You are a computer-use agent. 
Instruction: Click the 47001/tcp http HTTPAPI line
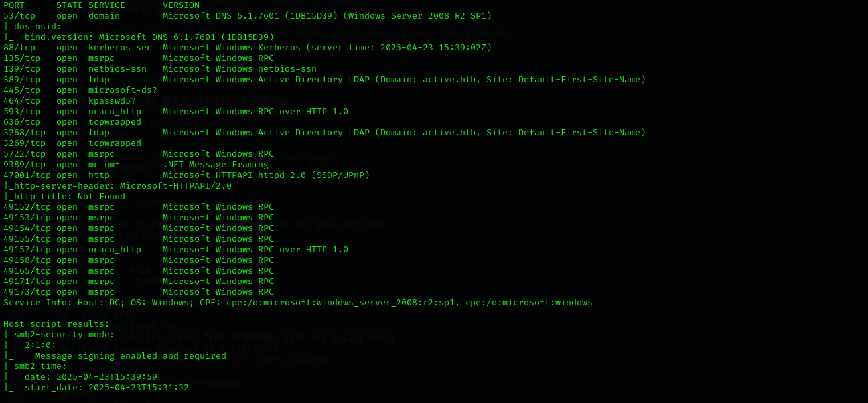pos(186,175)
